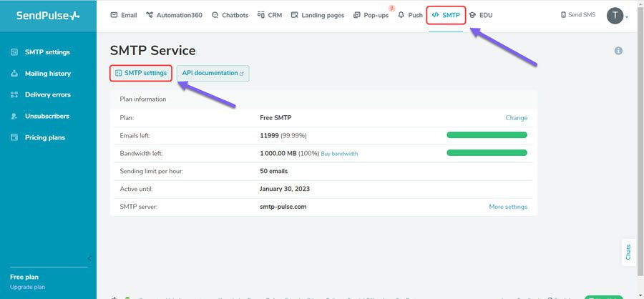Click the Buy bandwidth link
Screen dimensions: 644x299
339,154
